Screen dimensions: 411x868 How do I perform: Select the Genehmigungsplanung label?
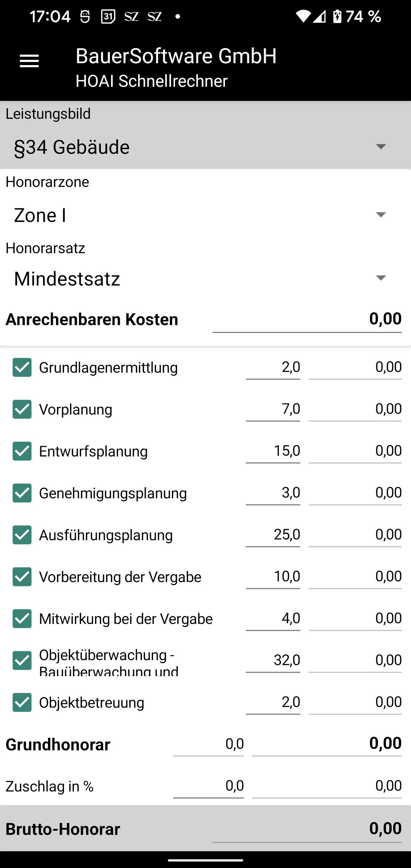tap(113, 493)
